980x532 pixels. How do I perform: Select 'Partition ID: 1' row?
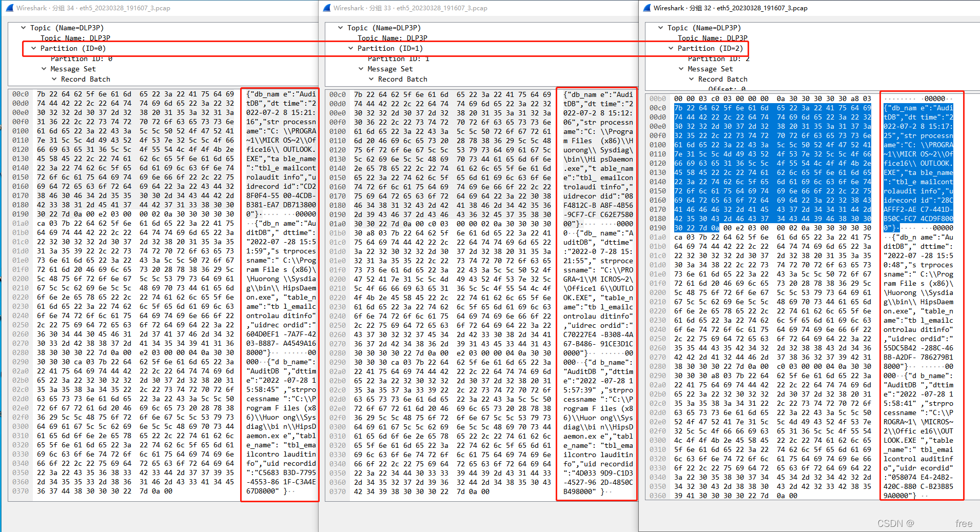[x=399, y=58]
